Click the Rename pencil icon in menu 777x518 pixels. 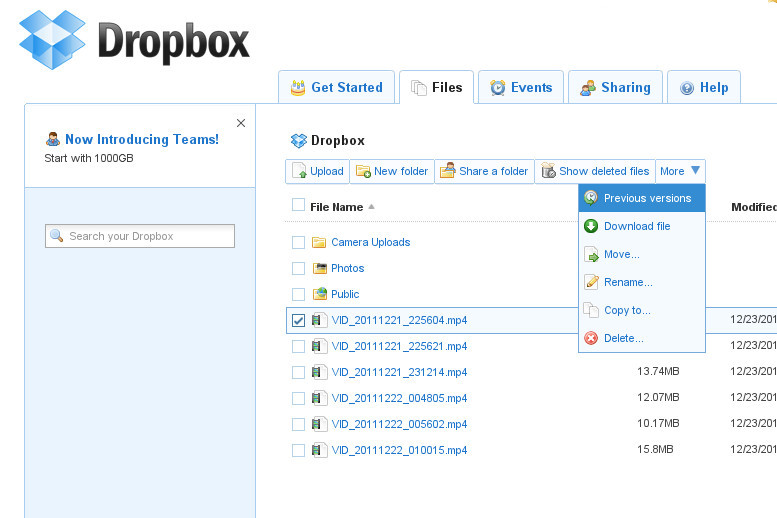click(x=591, y=282)
